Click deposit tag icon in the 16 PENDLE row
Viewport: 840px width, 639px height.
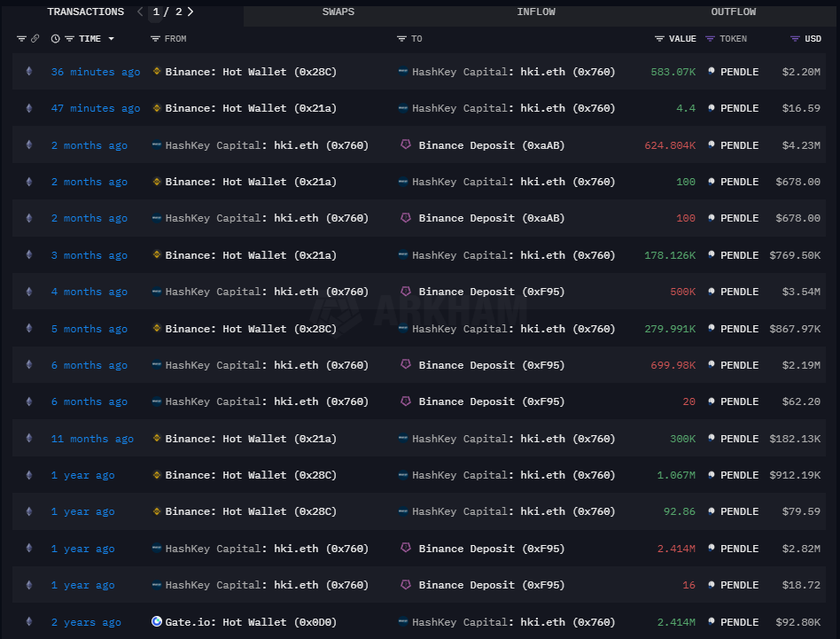pyautogui.click(x=406, y=584)
